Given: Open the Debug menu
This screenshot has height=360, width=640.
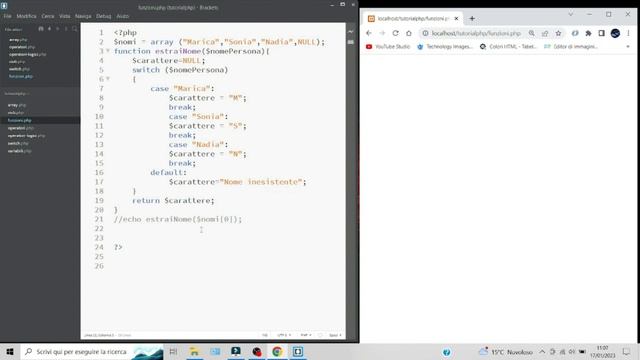Looking at the screenshot, I should click(x=104, y=16).
